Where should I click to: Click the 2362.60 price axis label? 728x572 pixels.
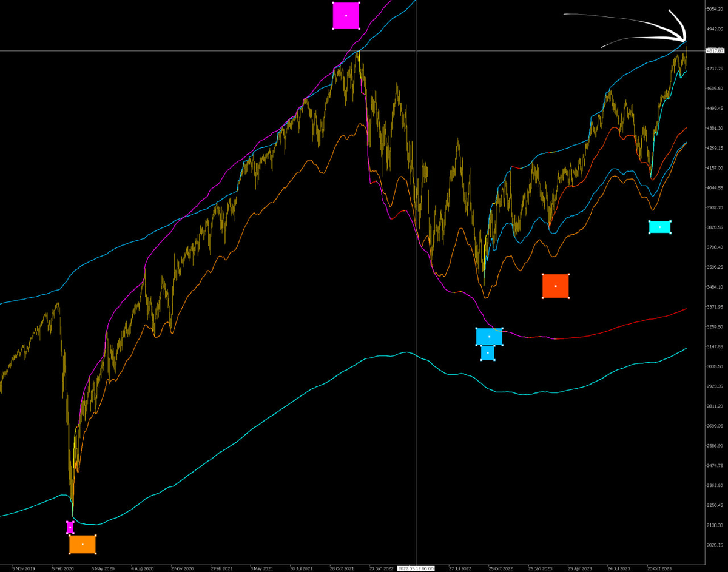[716, 485]
